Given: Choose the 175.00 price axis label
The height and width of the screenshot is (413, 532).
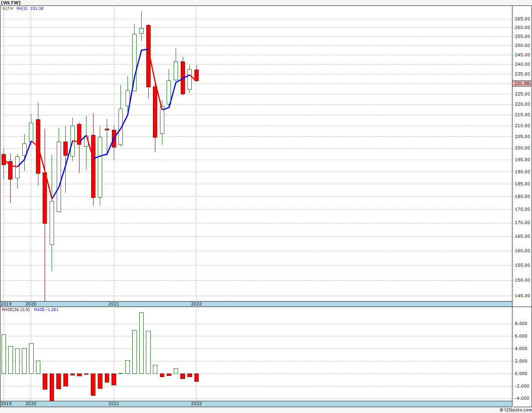Looking at the screenshot, I should click(523, 209).
